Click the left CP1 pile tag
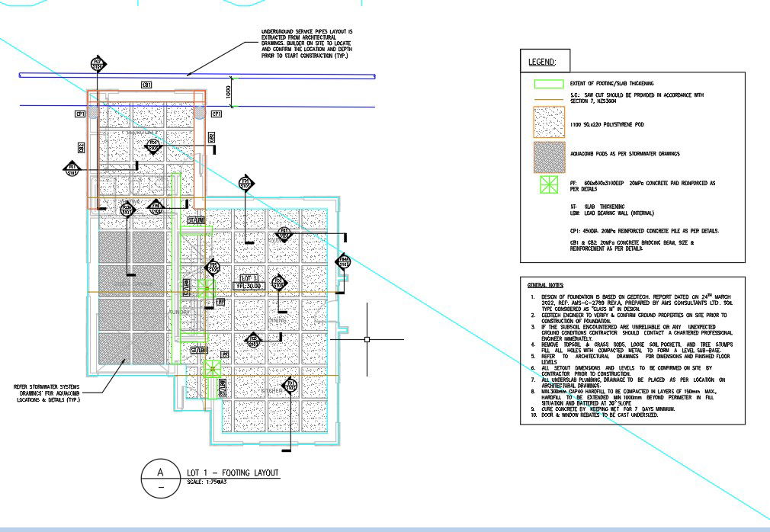The height and width of the screenshot is (532, 770). tap(79, 114)
